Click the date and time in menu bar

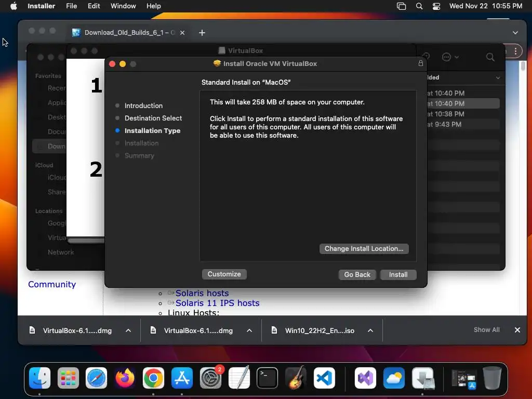coord(486,6)
